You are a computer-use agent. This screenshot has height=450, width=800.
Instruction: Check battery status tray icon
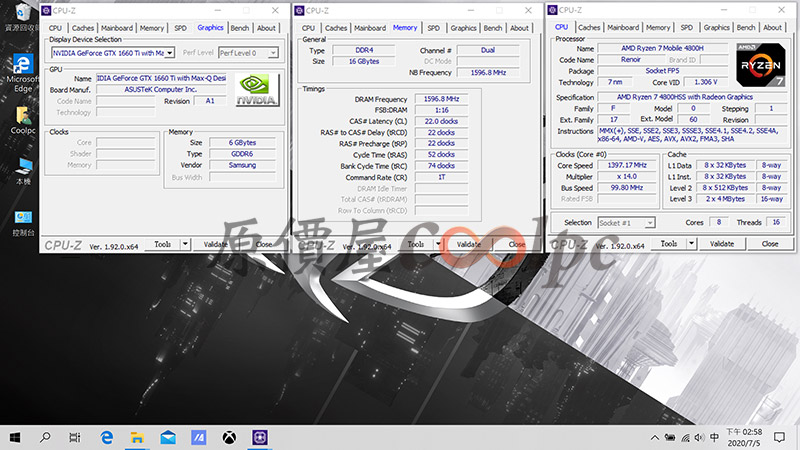[x=670, y=438]
